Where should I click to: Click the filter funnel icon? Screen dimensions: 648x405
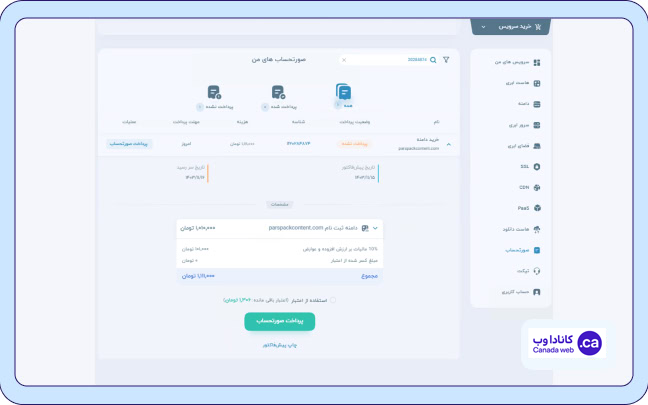446,60
